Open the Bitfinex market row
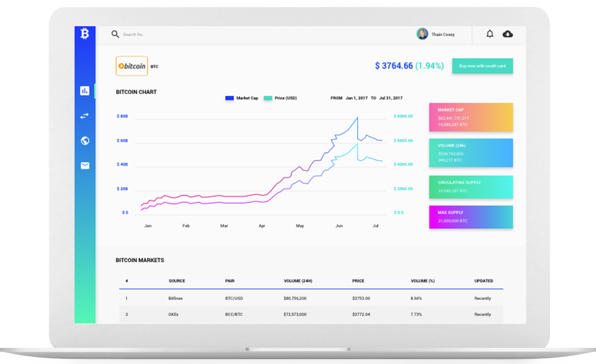 (x=175, y=298)
